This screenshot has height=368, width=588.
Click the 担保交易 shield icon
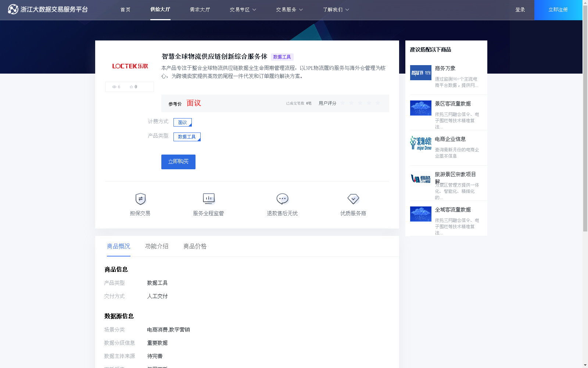[140, 199]
